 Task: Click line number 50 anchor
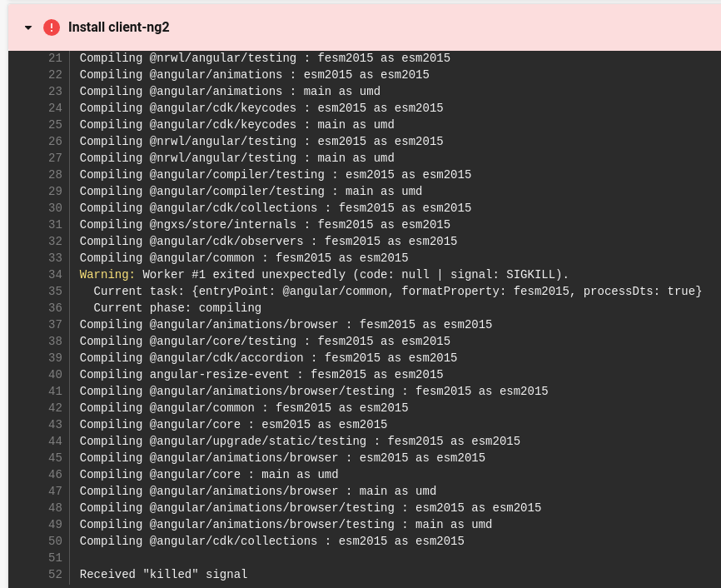55,541
